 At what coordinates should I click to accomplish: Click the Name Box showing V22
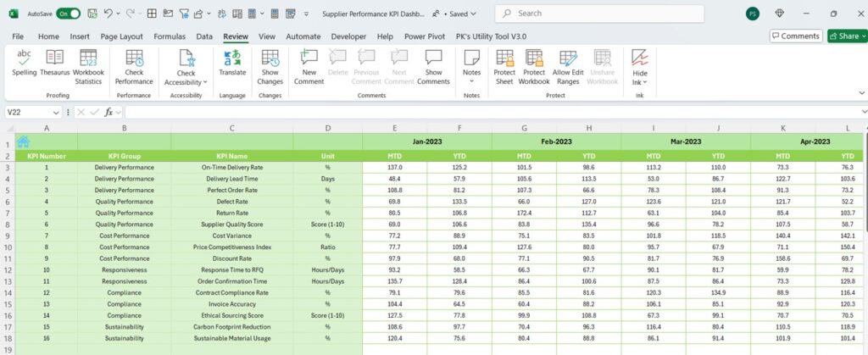point(30,112)
